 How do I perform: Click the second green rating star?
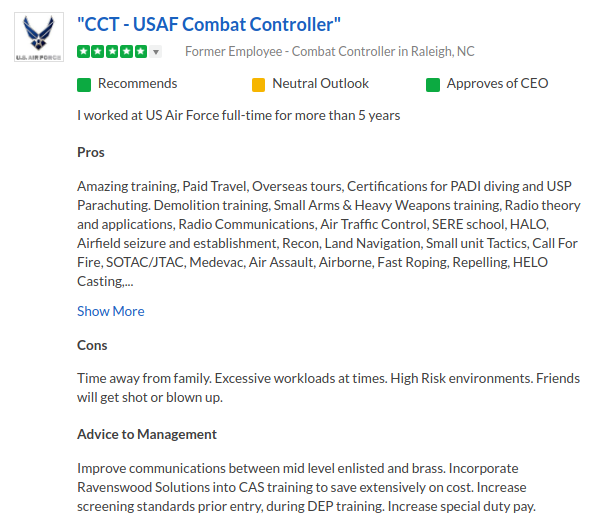97,52
